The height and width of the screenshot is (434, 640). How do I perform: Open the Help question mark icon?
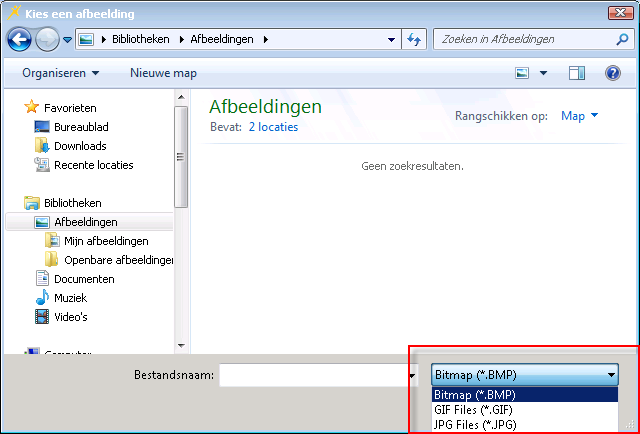pyautogui.click(x=612, y=73)
